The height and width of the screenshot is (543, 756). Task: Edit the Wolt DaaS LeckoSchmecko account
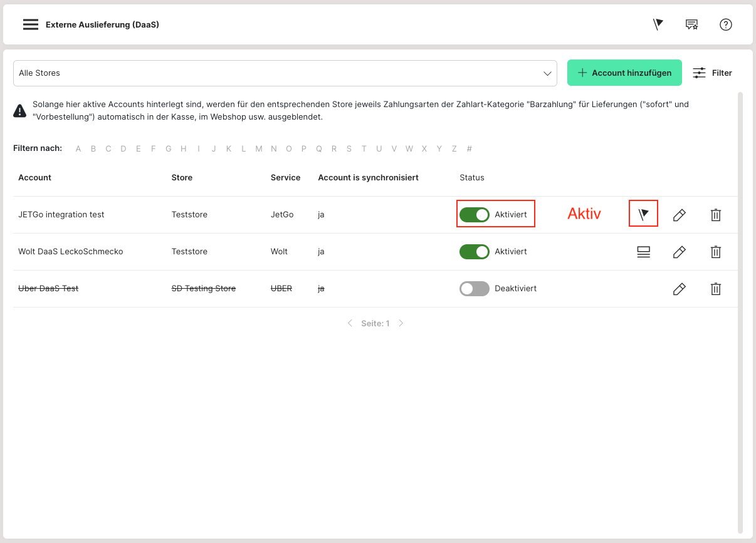click(x=679, y=252)
